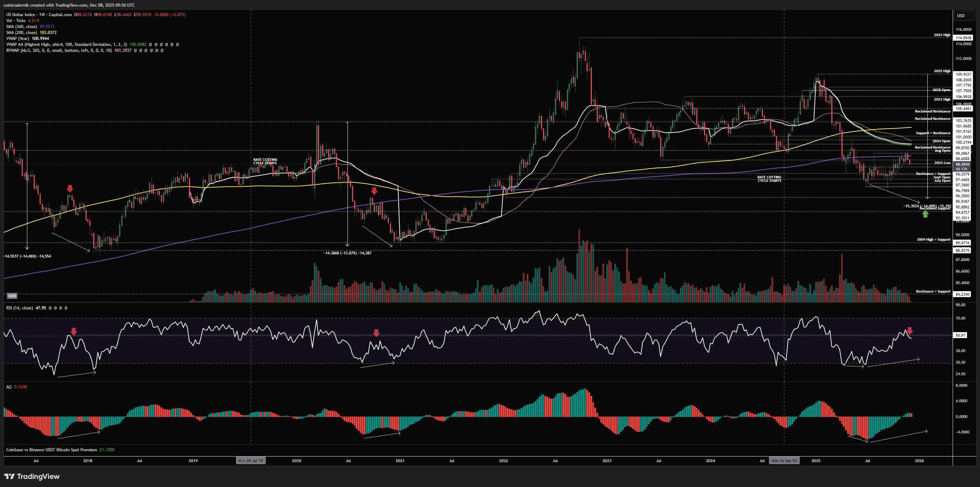The image size is (980, 487).
Task: Click the red arrow on RSI late 2020
Action: (x=376, y=332)
